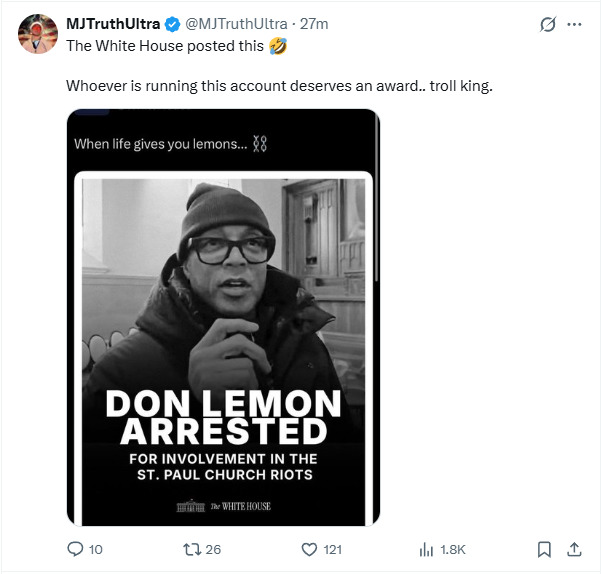The width and height of the screenshot is (601, 574).
Task: Click the 1.8K views count
Action: pyautogui.click(x=453, y=549)
